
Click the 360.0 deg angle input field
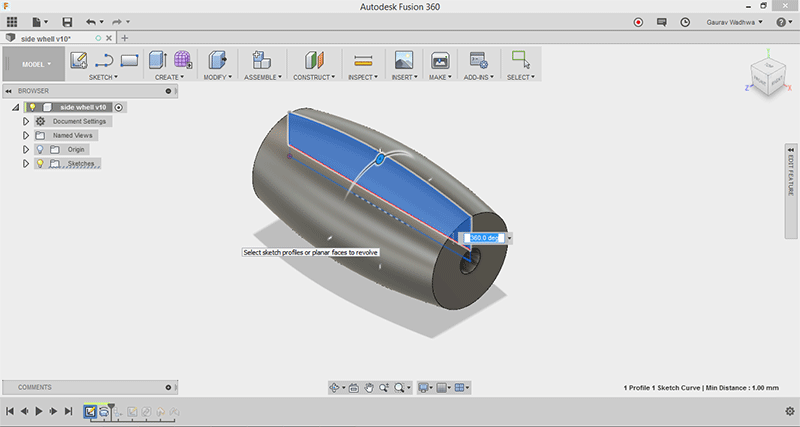click(484, 238)
